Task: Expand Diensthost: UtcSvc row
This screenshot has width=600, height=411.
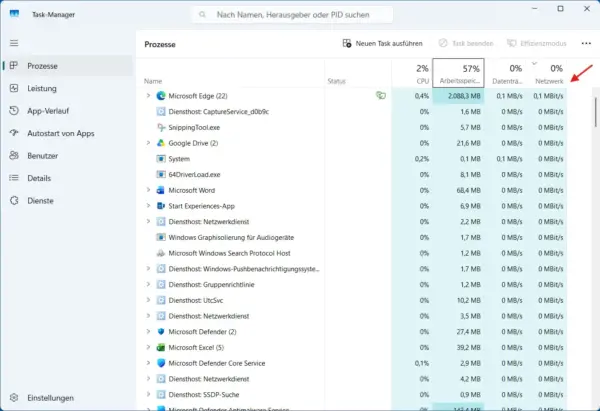Action: click(x=148, y=300)
